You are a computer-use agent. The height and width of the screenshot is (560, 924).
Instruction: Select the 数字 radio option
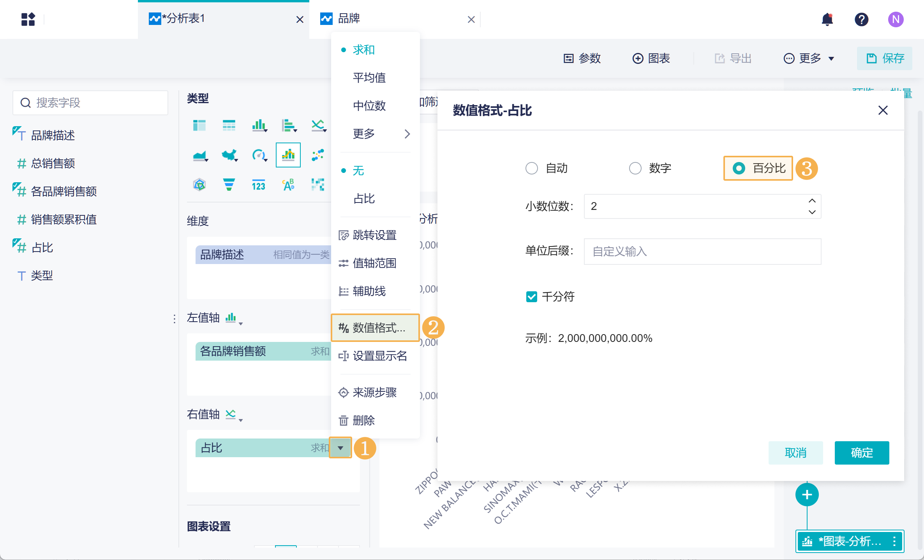635,168
